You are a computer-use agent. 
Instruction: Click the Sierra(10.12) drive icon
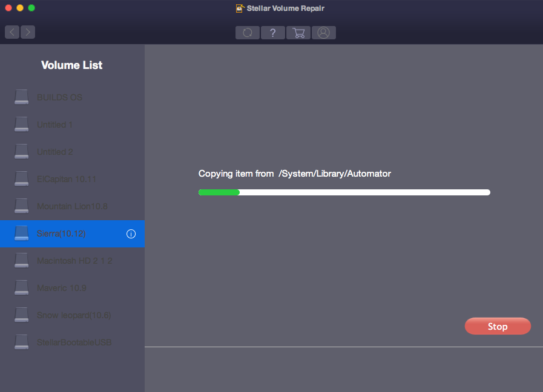(21, 233)
